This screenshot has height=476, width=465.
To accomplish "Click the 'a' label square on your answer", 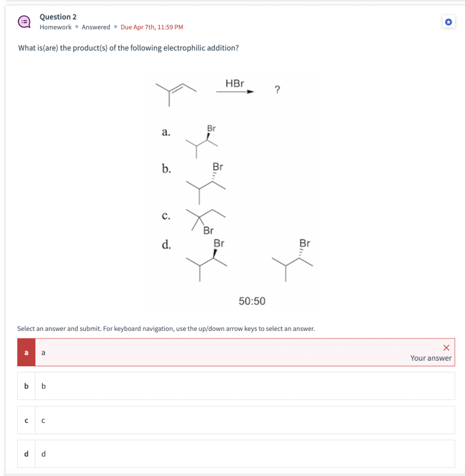I will [26, 352].
